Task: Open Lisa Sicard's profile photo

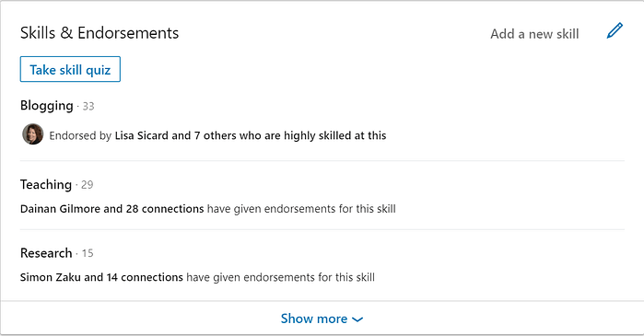Action: [x=33, y=134]
